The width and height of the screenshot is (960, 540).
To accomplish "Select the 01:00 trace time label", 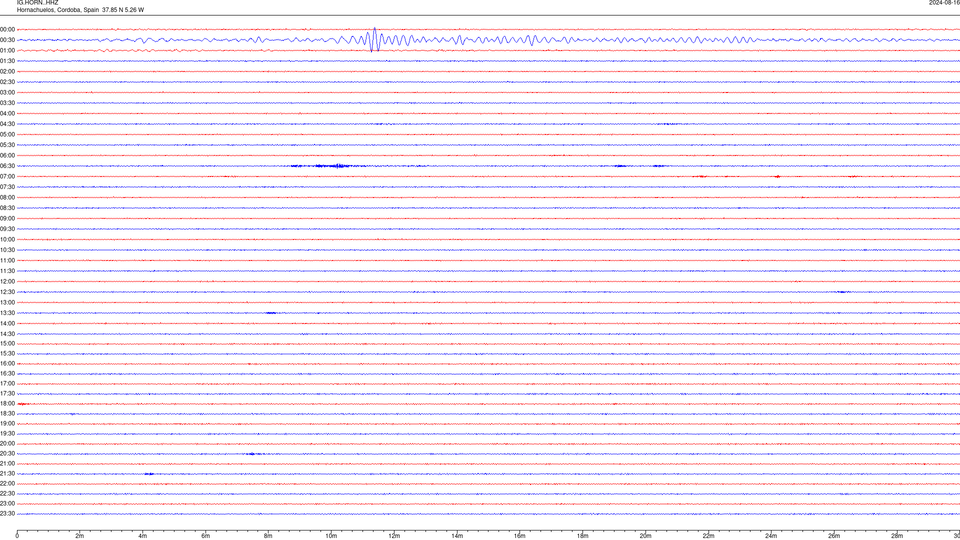I will pyautogui.click(x=7, y=51).
